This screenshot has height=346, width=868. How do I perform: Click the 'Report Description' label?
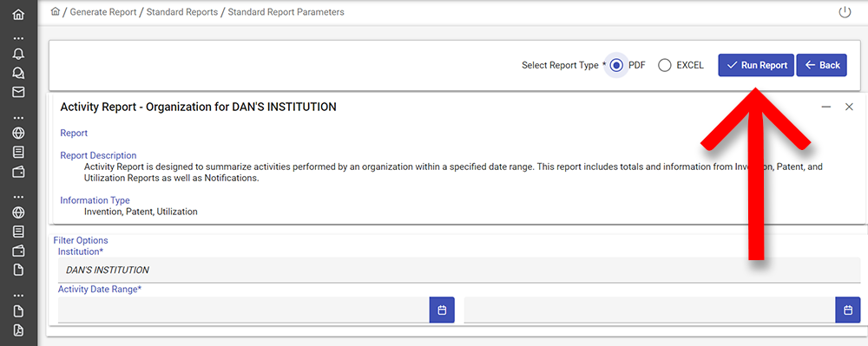coord(99,155)
